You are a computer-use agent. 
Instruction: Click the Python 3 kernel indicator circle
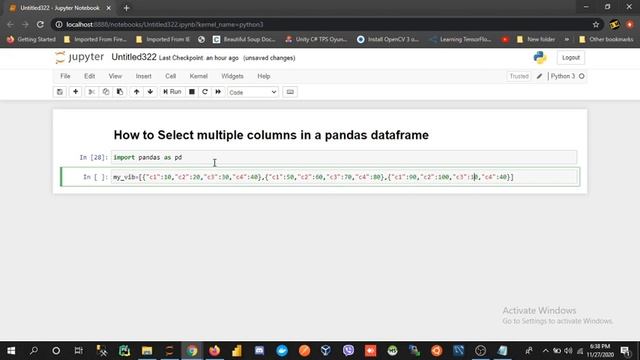click(x=582, y=76)
